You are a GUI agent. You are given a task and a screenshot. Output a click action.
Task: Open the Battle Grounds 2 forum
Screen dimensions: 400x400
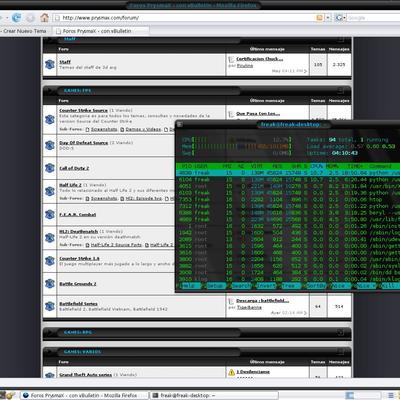pos(78,284)
